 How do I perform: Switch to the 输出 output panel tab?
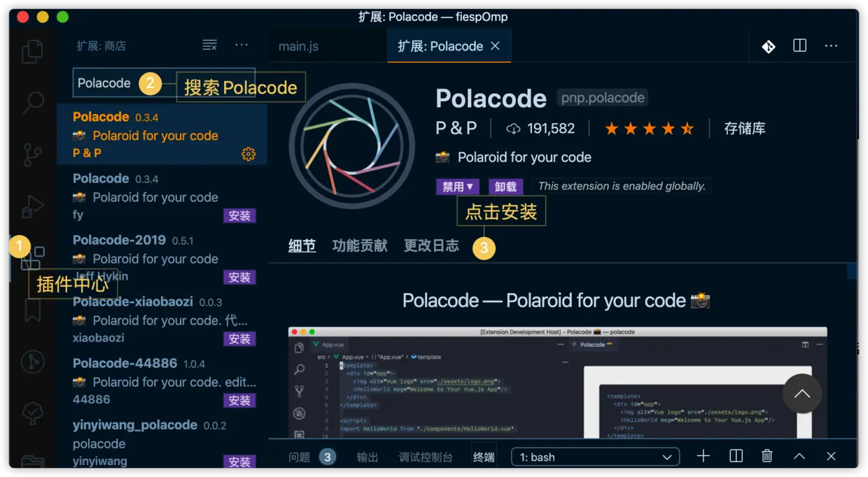[x=367, y=457]
